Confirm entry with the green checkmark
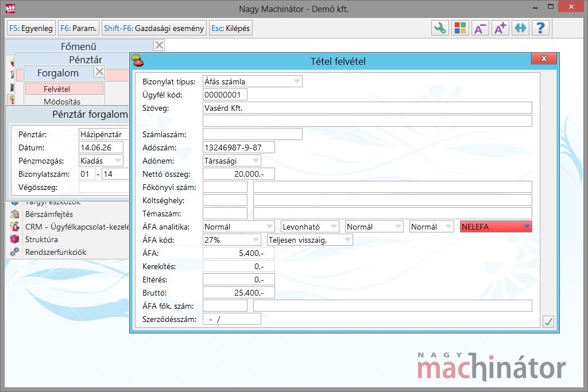The height and width of the screenshot is (392, 588). point(548,321)
